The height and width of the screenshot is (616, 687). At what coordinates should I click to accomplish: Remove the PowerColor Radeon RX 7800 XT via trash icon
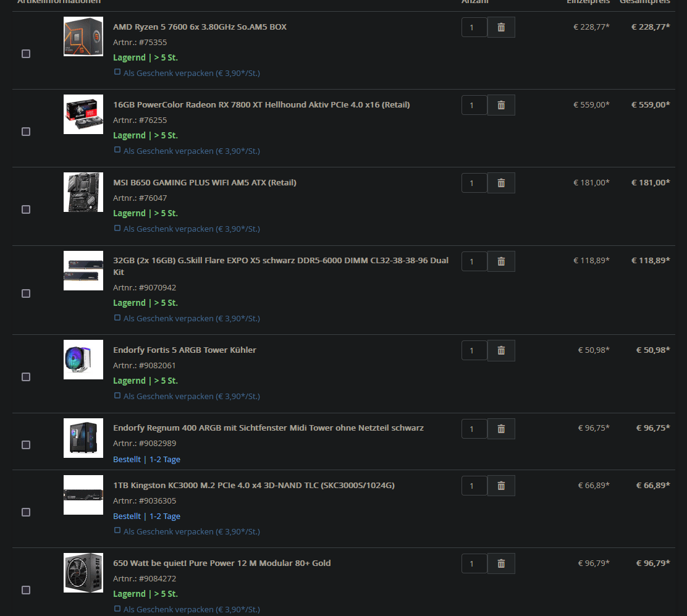501,105
